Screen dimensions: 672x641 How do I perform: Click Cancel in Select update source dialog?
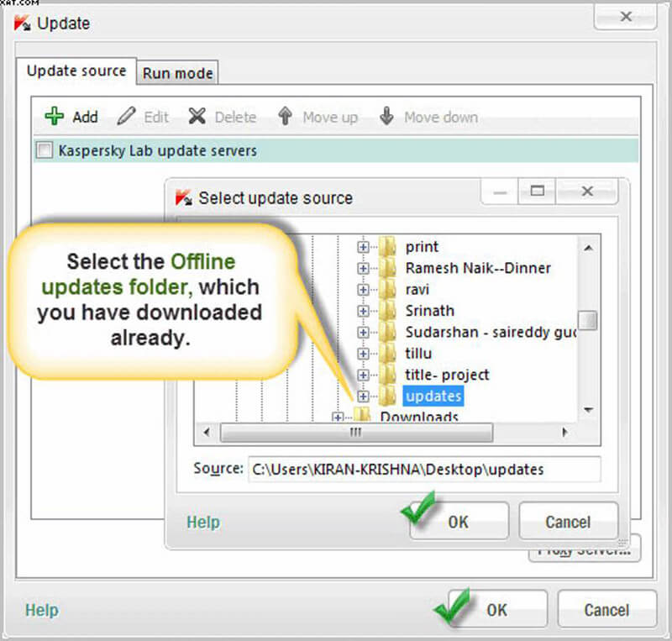coord(569,522)
